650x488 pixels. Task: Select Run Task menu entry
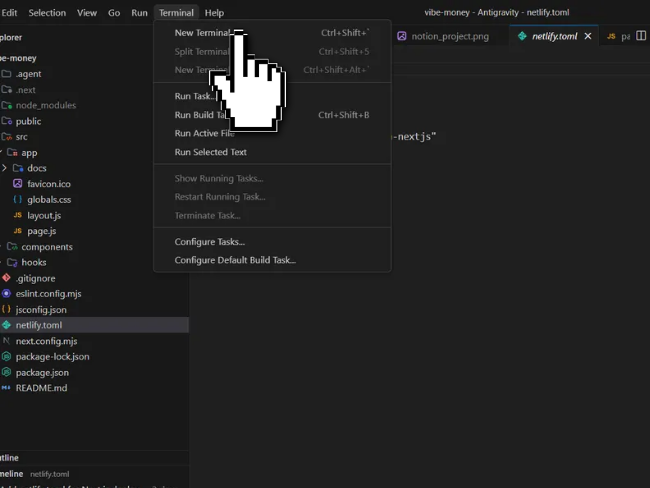(x=272, y=96)
